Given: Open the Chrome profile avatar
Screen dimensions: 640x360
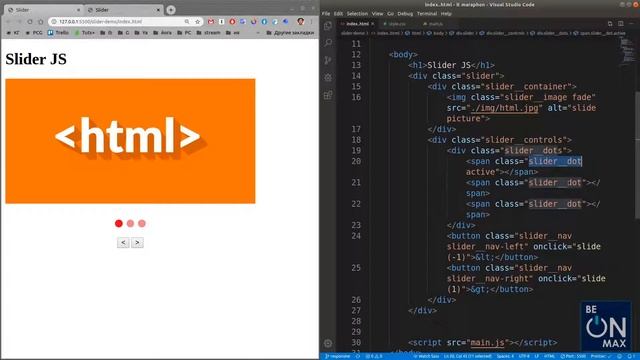Looking at the screenshot, I should (x=300, y=21).
